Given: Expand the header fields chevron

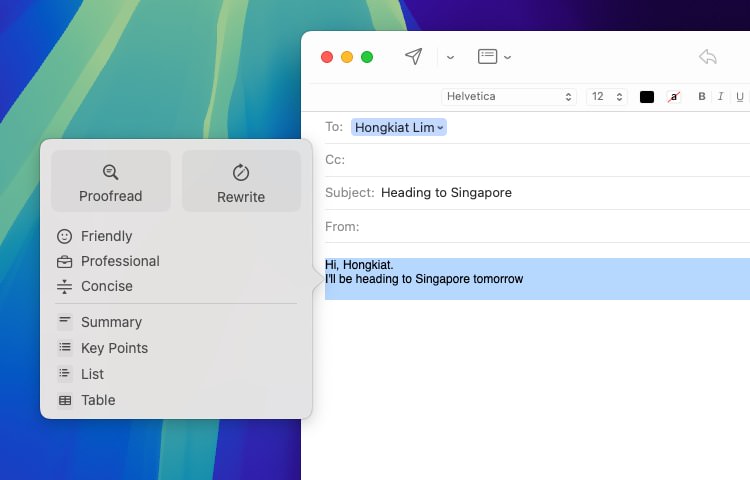Looking at the screenshot, I should pyautogui.click(x=507, y=57).
